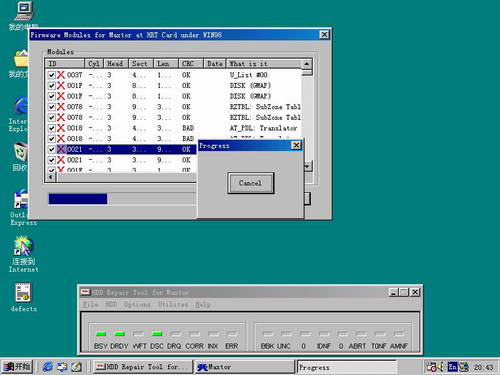This screenshot has width=500, height=375.
Task: Open the Start menu (开始)
Action: pyautogui.click(x=17, y=367)
